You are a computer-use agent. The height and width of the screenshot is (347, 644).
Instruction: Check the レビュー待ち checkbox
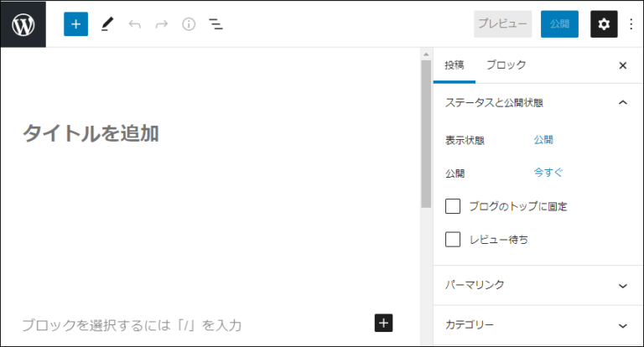(x=453, y=240)
